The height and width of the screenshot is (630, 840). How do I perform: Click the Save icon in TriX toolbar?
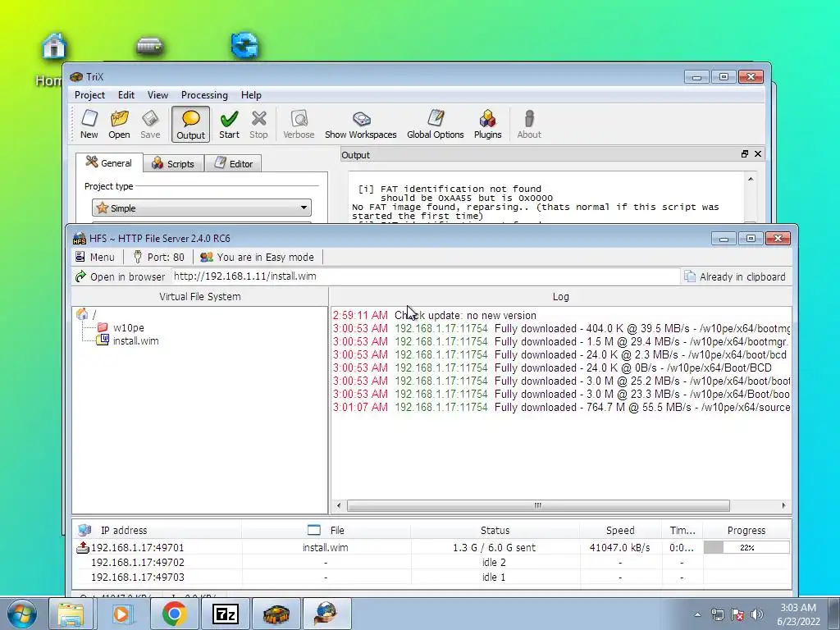(x=150, y=125)
